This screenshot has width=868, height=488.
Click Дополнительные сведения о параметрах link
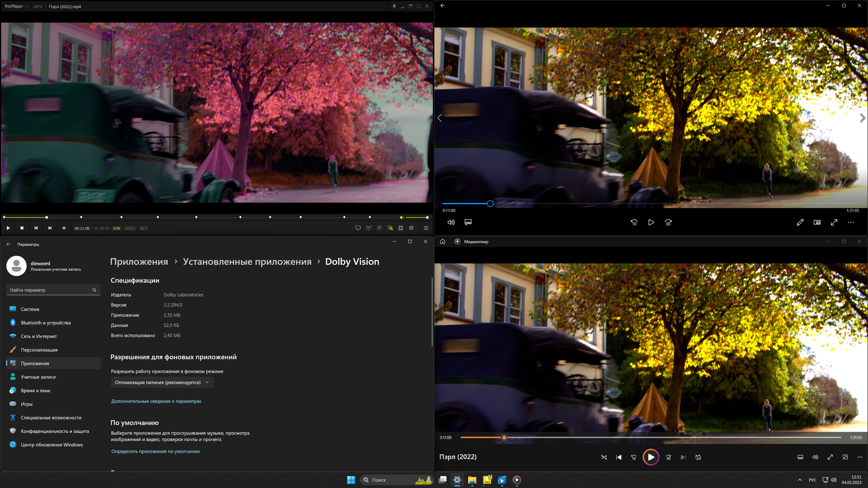coord(156,401)
